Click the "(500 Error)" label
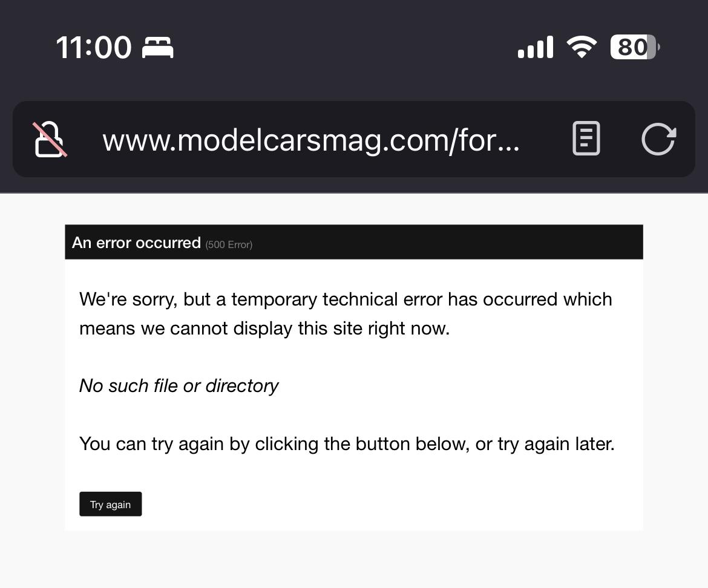The height and width of the screenshot is (588, 708). 229,244
